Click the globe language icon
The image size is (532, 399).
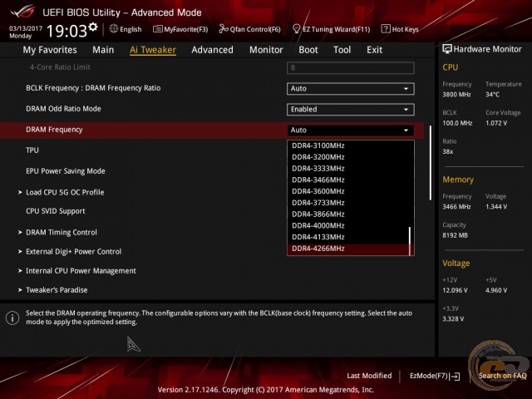click(x=114, y=29)
